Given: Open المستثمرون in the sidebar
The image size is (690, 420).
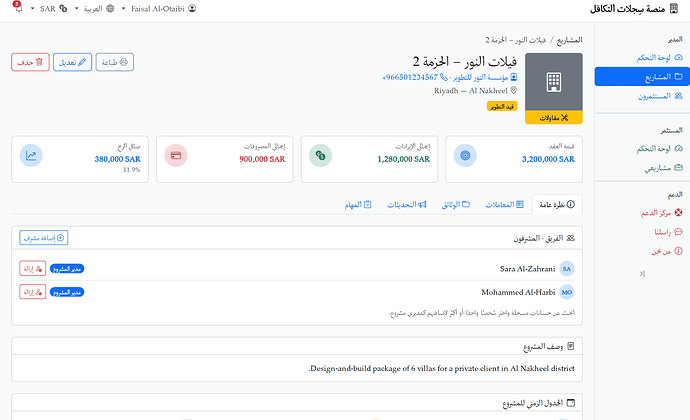Looking at the screenshot, I should [x=660, y=96].
